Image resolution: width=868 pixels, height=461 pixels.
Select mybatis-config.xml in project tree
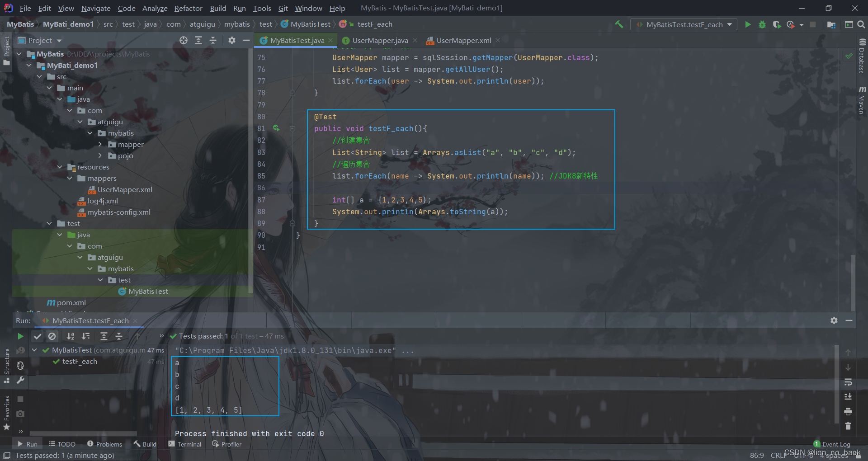click(x=119, y=212)
